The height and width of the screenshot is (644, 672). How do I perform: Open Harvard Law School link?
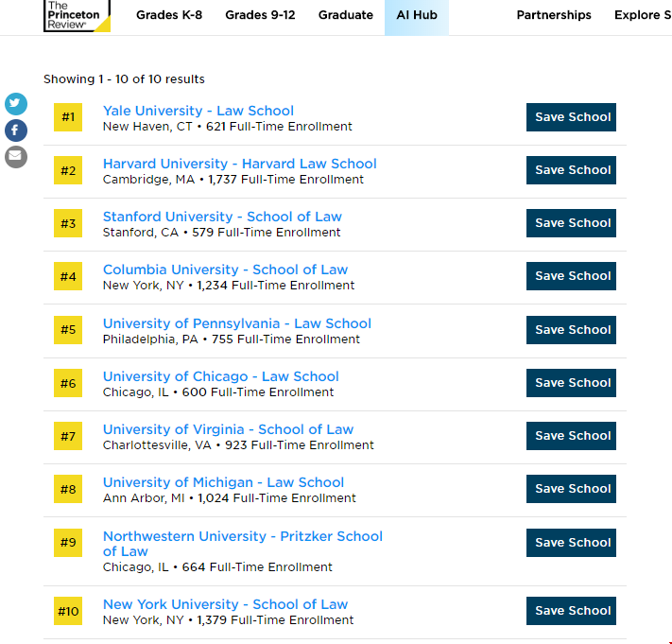coord(239,164)
